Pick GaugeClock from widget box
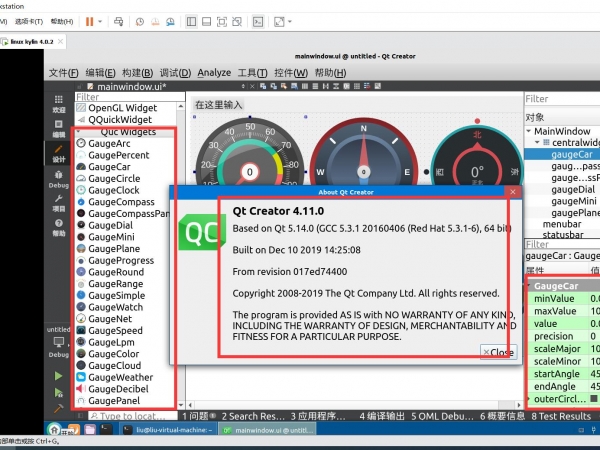The image size is (600, 450). click(113, 190)
